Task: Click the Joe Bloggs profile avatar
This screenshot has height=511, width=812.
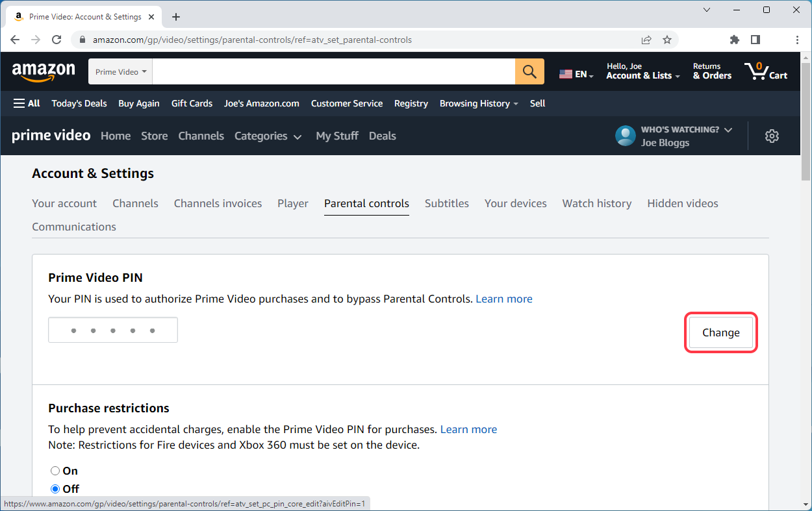Action: click(x=626, y=136)
